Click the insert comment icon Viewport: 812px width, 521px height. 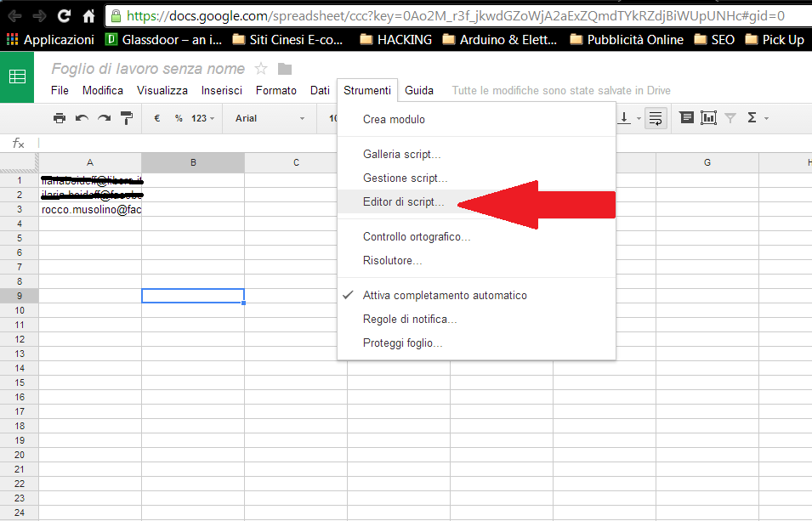(686, 118)
